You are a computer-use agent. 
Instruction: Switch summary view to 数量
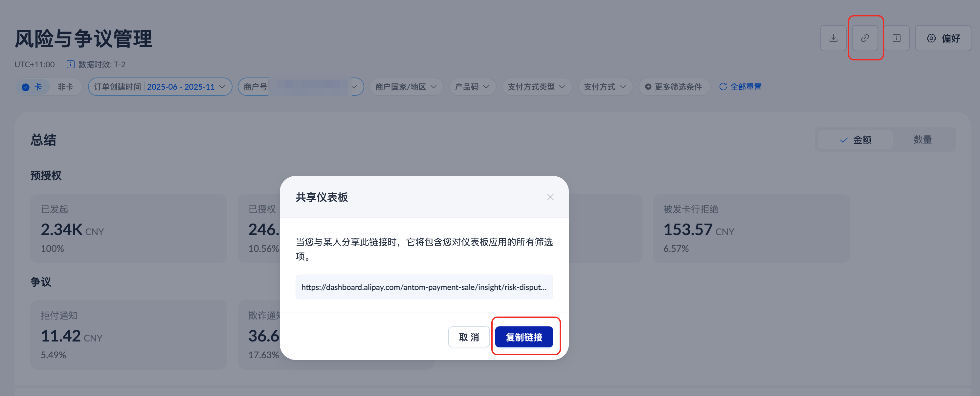923,140
